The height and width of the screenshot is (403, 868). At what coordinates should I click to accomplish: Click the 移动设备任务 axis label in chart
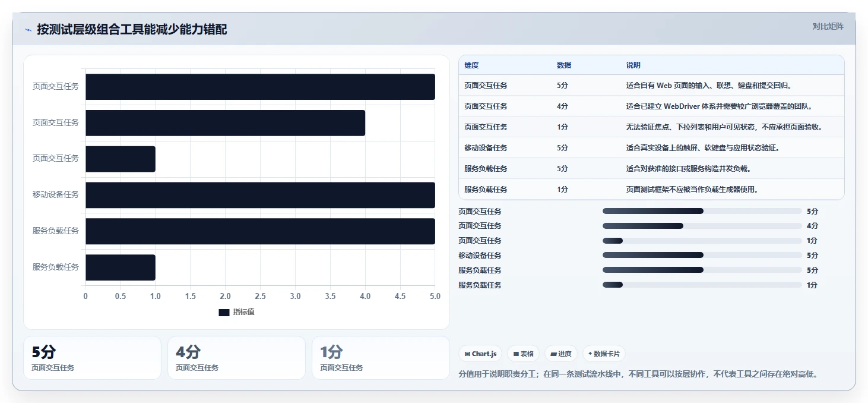(x=56, y=194)
